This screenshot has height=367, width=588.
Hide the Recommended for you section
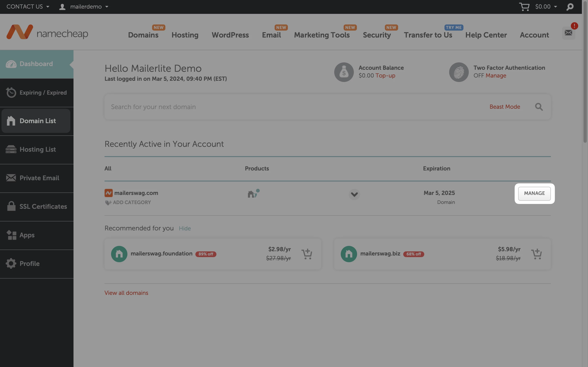click(x=185, y=228)
